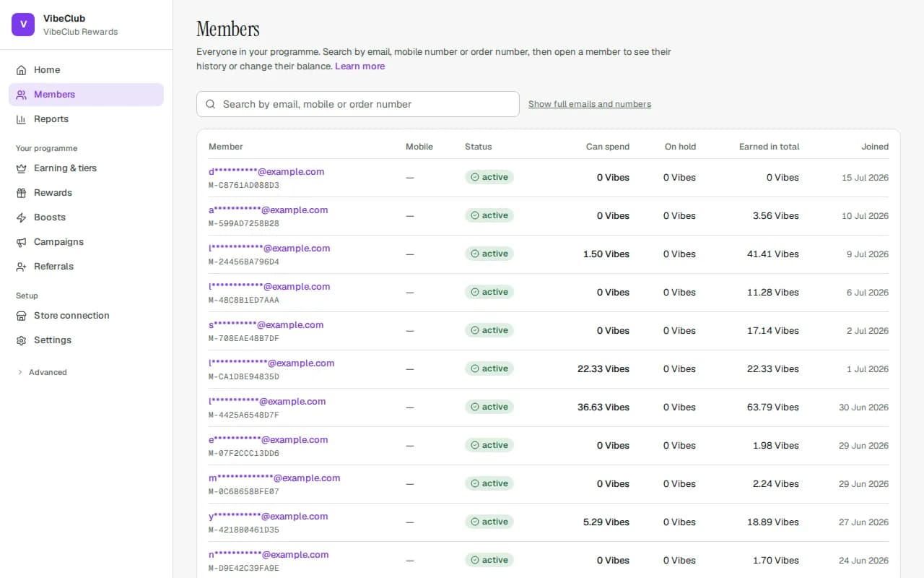Click the Home house icon
924x578 pixels.
(x=22, y=70)
